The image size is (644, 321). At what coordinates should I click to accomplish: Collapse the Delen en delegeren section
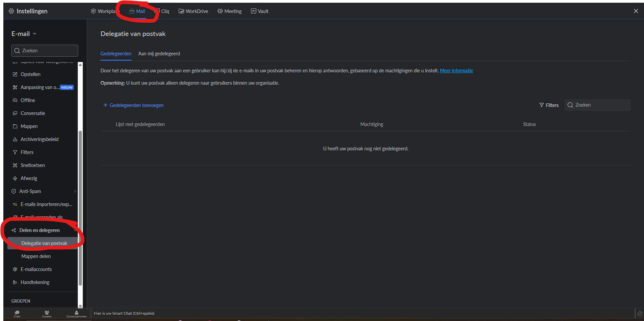click(74, 230)
